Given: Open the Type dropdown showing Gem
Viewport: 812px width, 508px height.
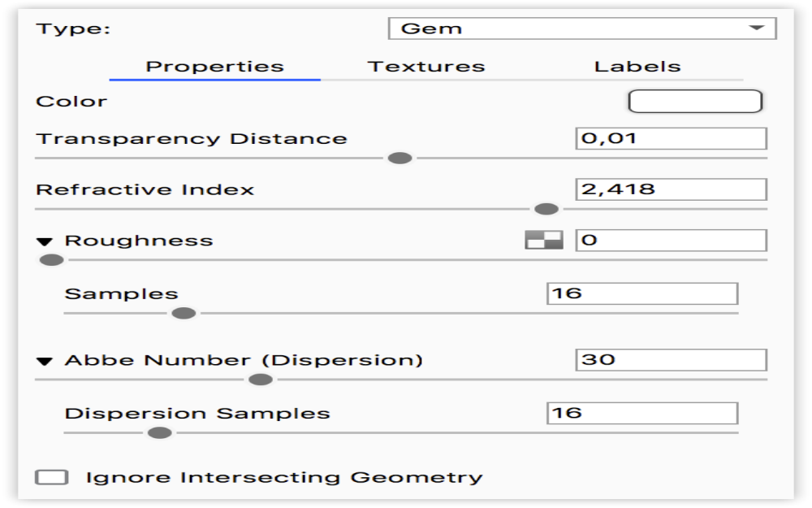Looking at the screenshot, I should click(582, 28).
